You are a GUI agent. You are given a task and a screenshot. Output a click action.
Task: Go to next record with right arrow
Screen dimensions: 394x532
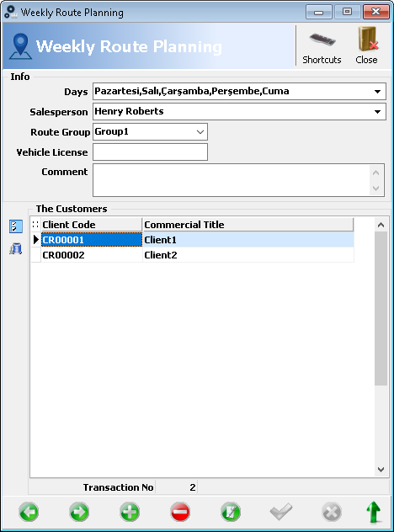click(x=79, y=512)
